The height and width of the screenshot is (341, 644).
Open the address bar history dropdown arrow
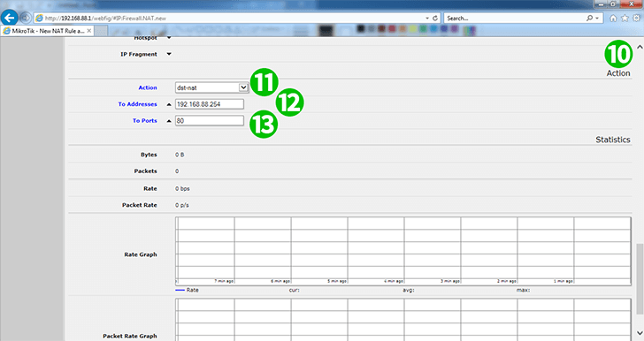click(427, 18)
